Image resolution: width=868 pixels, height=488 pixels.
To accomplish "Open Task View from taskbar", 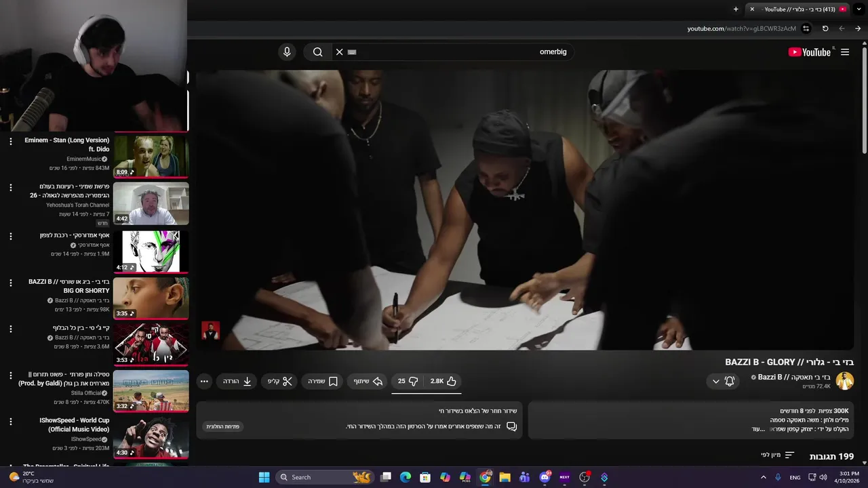I will pyautogui.click(x=386, y=477).
